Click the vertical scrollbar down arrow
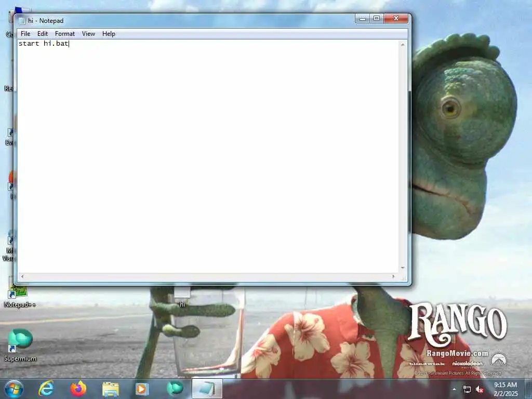This screenshot has height=399, width=532. [403, 268]
